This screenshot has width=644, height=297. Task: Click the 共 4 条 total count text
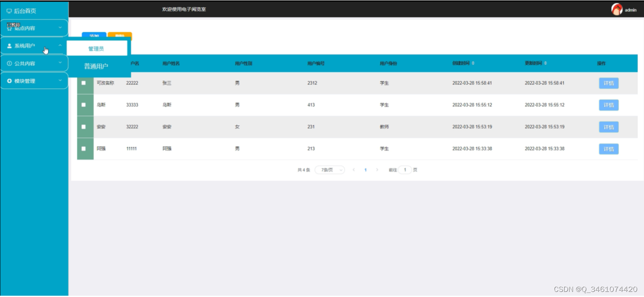pyautogui.click(x=304, y=170)
